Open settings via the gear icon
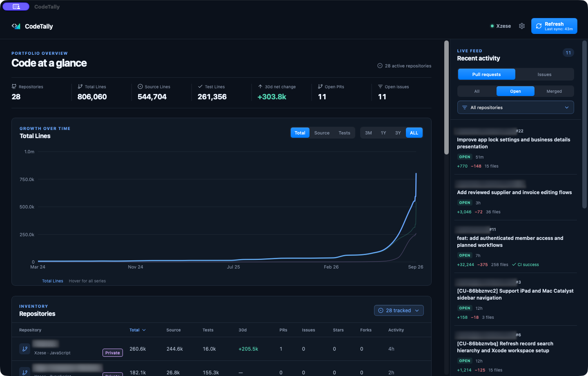 pos(522,26)
